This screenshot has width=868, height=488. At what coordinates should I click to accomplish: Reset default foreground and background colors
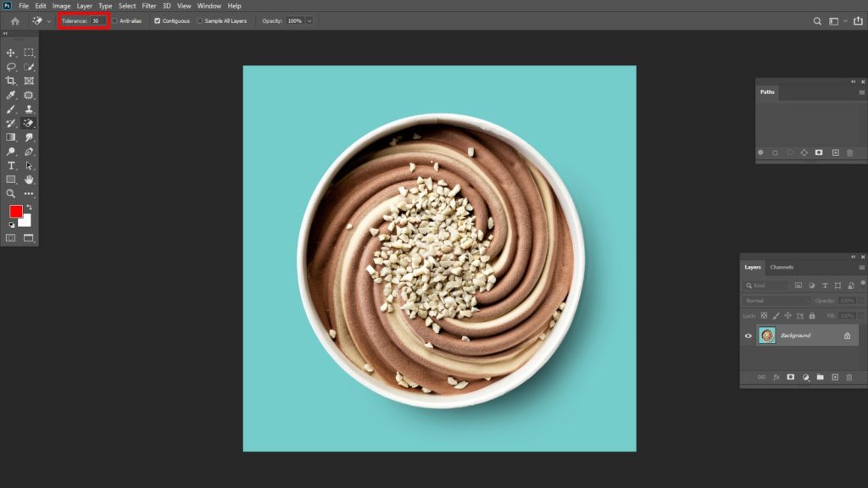12,225
